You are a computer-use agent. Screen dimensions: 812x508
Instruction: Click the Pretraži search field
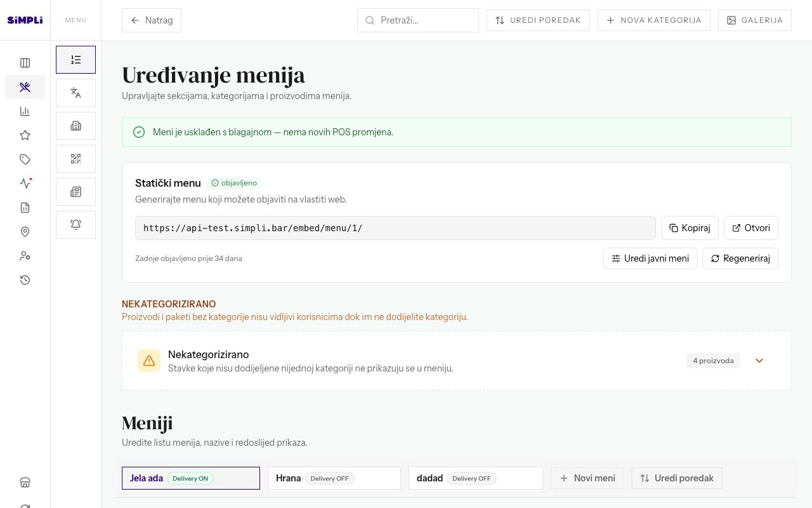coord(418,20)
